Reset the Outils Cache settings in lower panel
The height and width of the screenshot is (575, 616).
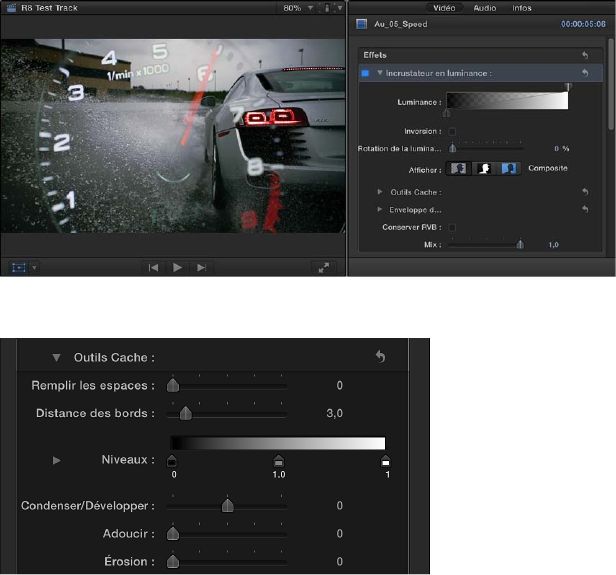click(380, 357)
